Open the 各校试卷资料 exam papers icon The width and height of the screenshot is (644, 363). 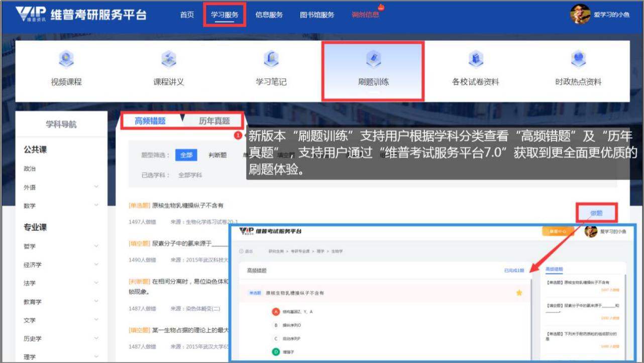pyautogui.click(x=475, y=60)
